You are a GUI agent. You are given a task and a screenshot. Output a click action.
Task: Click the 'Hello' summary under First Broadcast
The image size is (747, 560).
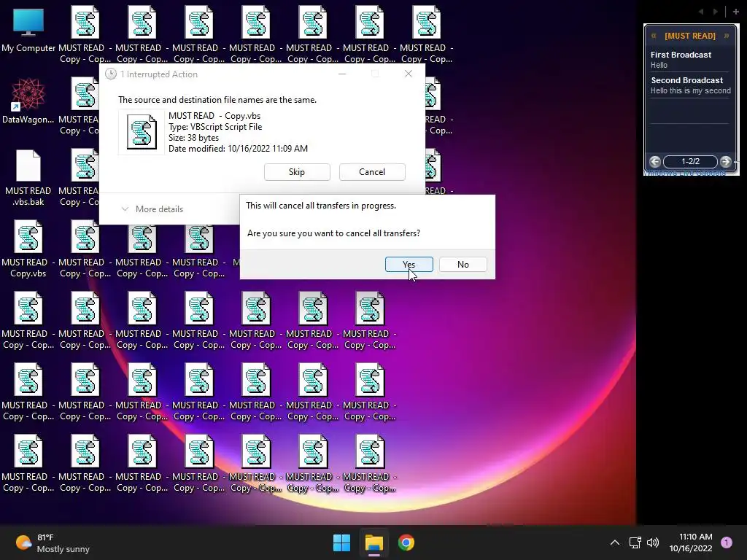tap(659, 65)
